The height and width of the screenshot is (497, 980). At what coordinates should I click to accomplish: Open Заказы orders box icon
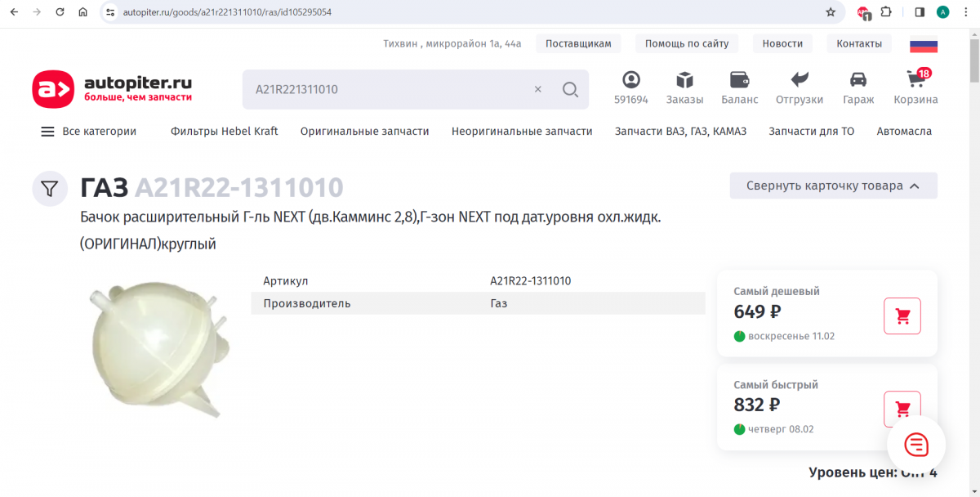(684, 80)
